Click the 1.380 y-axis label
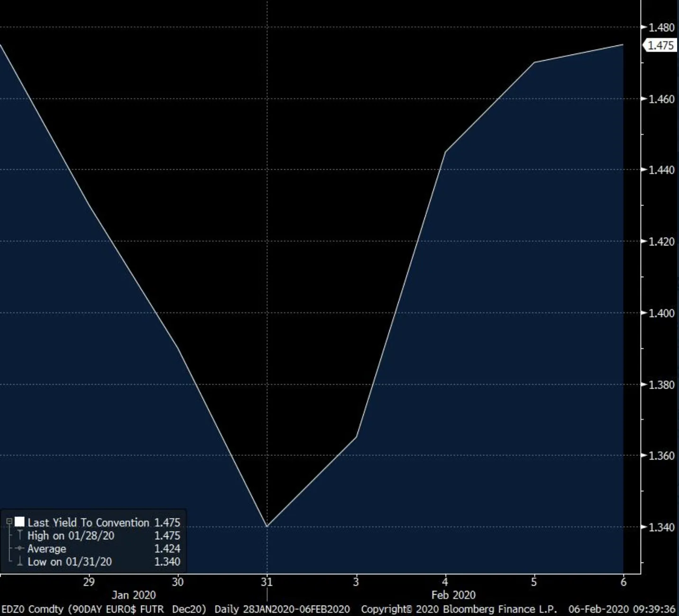679x616 pixels. (661, 384)
